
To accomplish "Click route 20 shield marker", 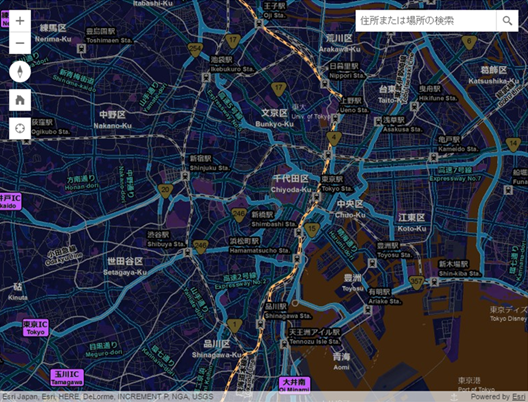I will click(165, 190).
